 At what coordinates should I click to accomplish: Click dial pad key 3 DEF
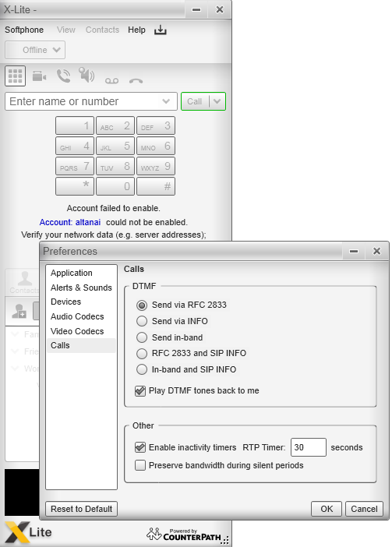156,125
